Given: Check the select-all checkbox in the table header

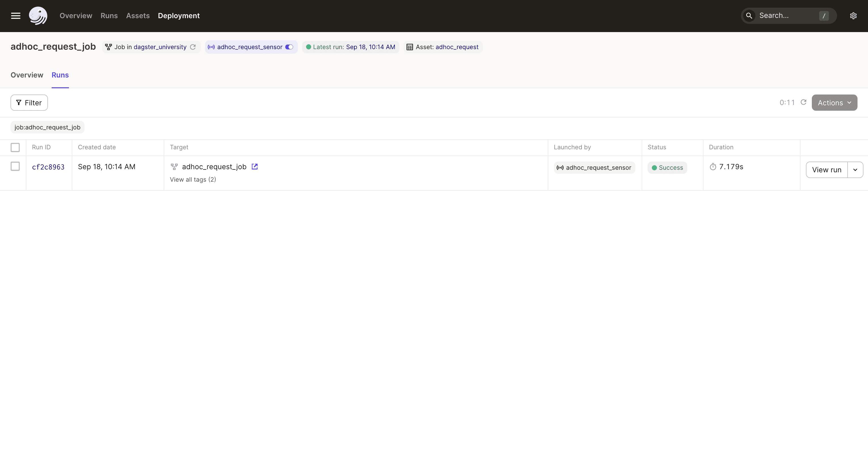Looking at the screenshot, I should 15,147.
